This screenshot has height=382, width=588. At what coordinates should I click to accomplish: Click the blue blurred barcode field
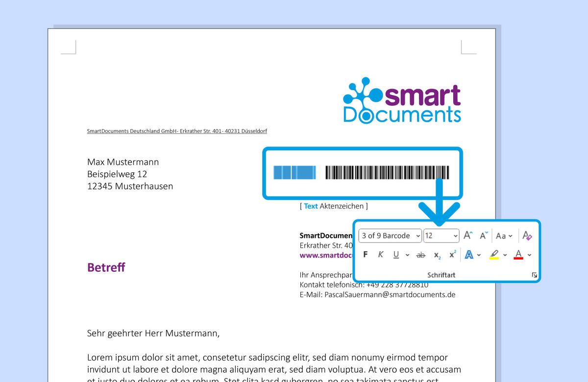point(294,172)
